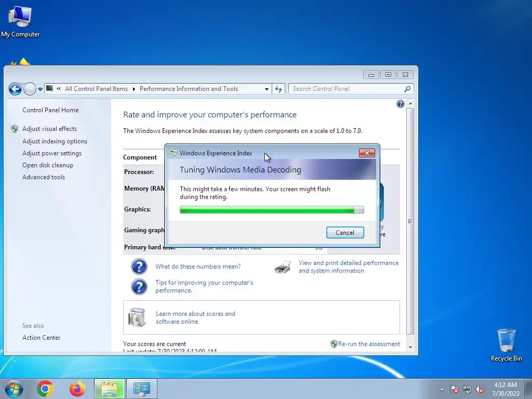Image resolution: width=532 pixels, height=399 pixels.
Task: Click shield icon next to Re-run the assessment
Action: (334, 344)
